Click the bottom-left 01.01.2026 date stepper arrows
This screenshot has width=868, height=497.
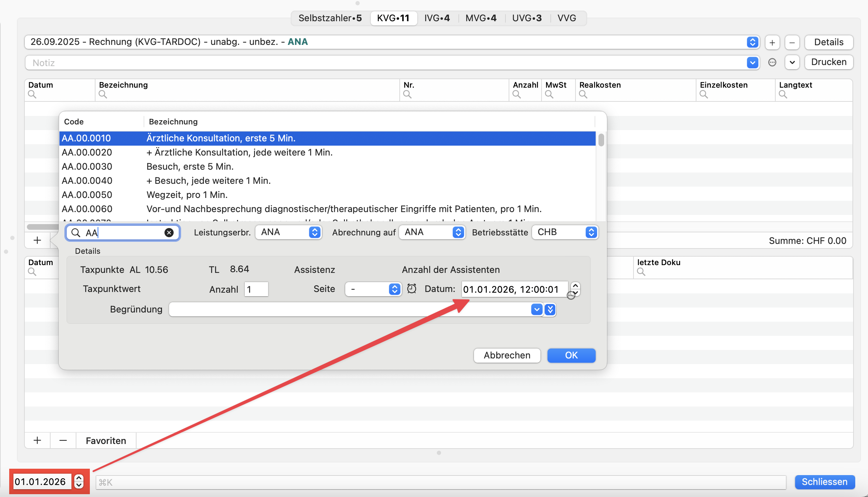click(x=79, y=481)
